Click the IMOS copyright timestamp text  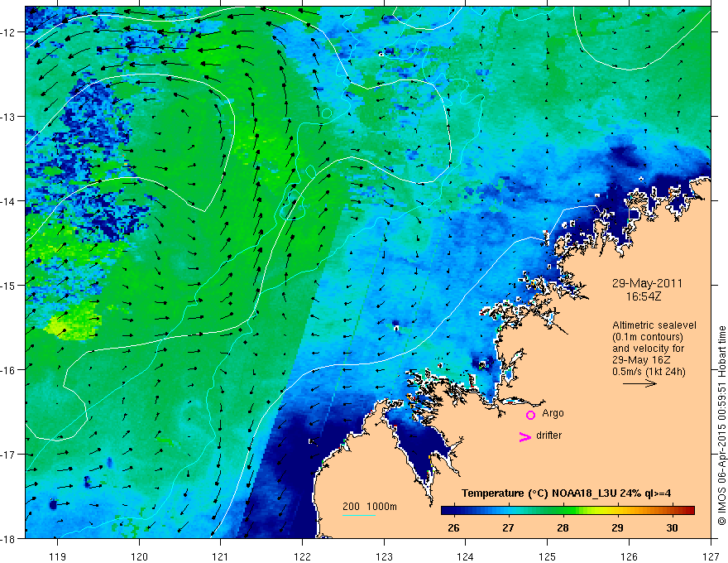[721, 426]
